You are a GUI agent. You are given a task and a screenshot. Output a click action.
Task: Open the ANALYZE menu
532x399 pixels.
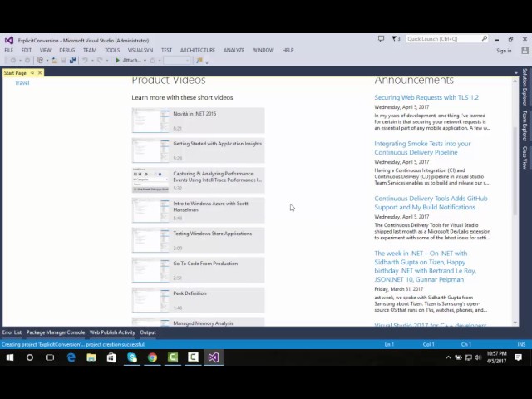coord(234,50)
